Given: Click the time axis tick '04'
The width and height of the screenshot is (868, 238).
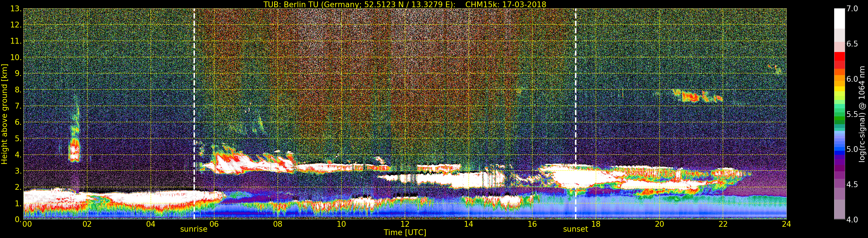Looking at the screenshot, I should tap(151, 224).
